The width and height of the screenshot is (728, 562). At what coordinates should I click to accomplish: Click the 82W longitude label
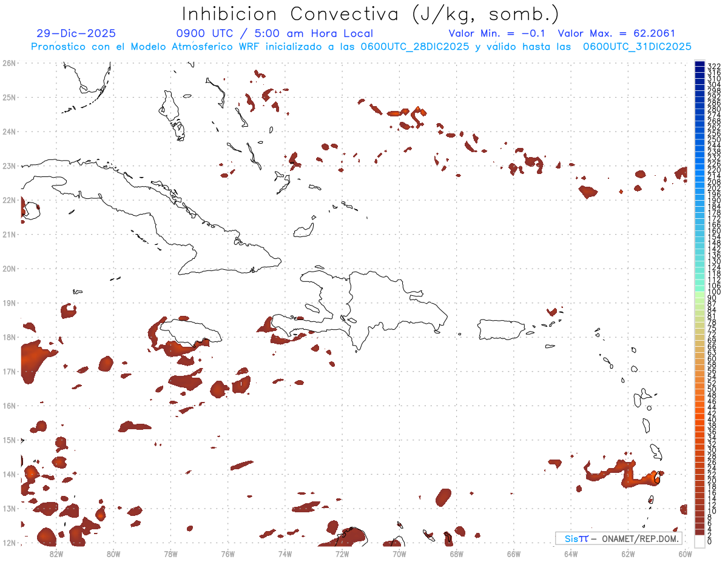coord(56,554)
